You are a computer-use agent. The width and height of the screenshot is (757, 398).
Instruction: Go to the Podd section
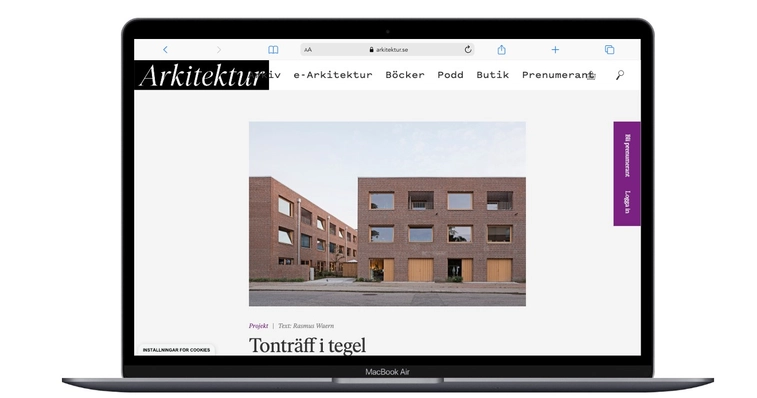point(450,75)
